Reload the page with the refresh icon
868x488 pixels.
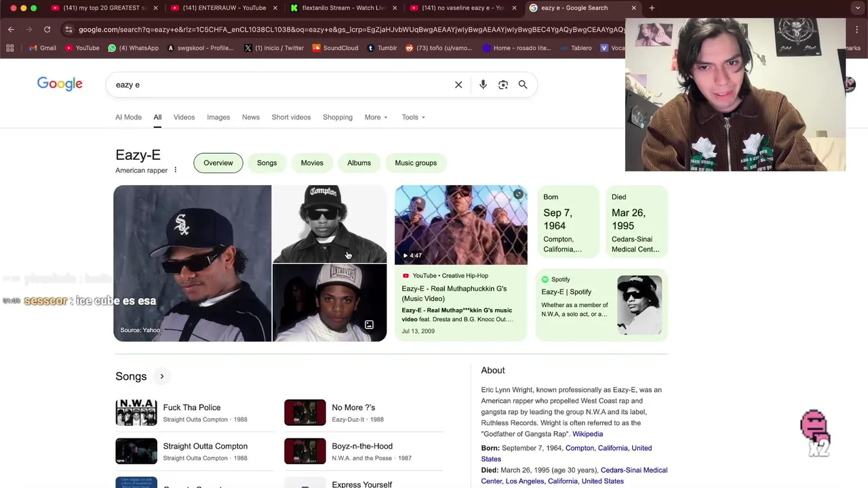click(x=47, y=29)
